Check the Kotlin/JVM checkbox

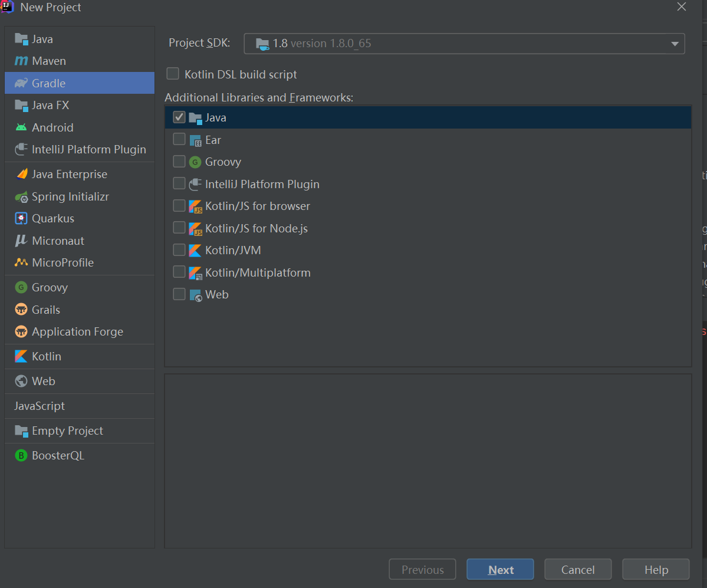179,250
